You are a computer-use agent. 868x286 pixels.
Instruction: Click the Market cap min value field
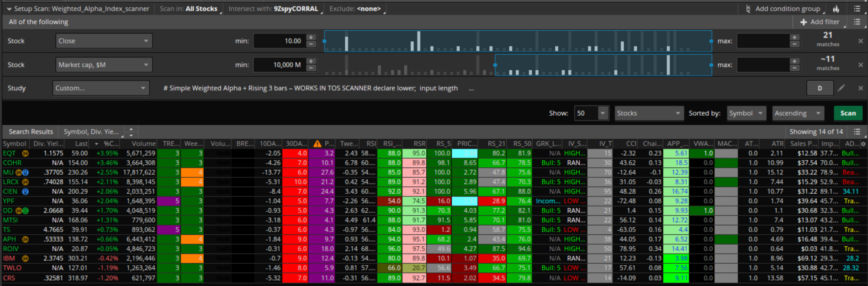(279, 65)
